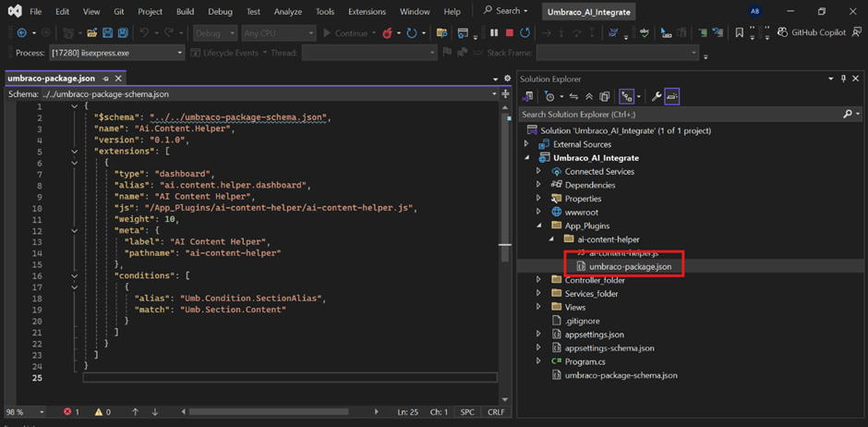This screenshot has width=868, height=427.
Task: Toggle the Solution Explorer track/nesting view button
Action: pos(627,97)
